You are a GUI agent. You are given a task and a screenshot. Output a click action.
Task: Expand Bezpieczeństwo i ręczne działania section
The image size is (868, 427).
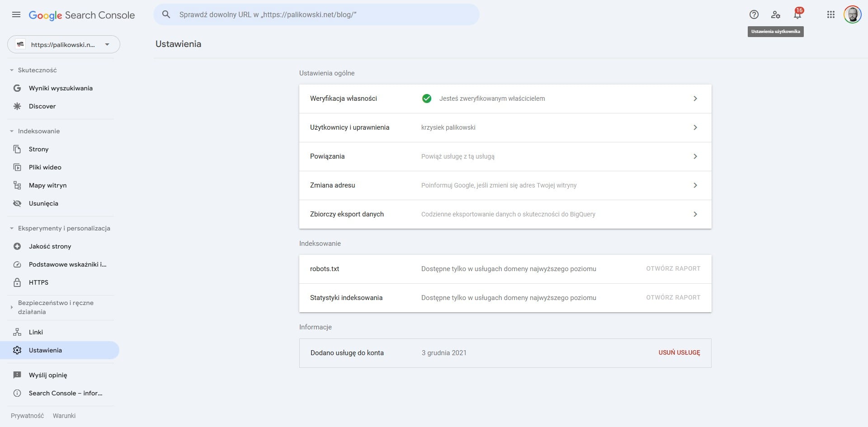(55, 307)
